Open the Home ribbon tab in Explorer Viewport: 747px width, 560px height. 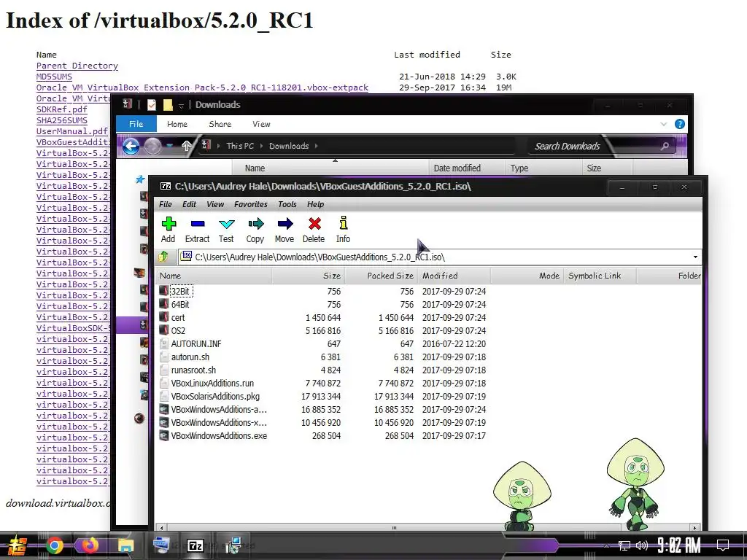[177, 124]
